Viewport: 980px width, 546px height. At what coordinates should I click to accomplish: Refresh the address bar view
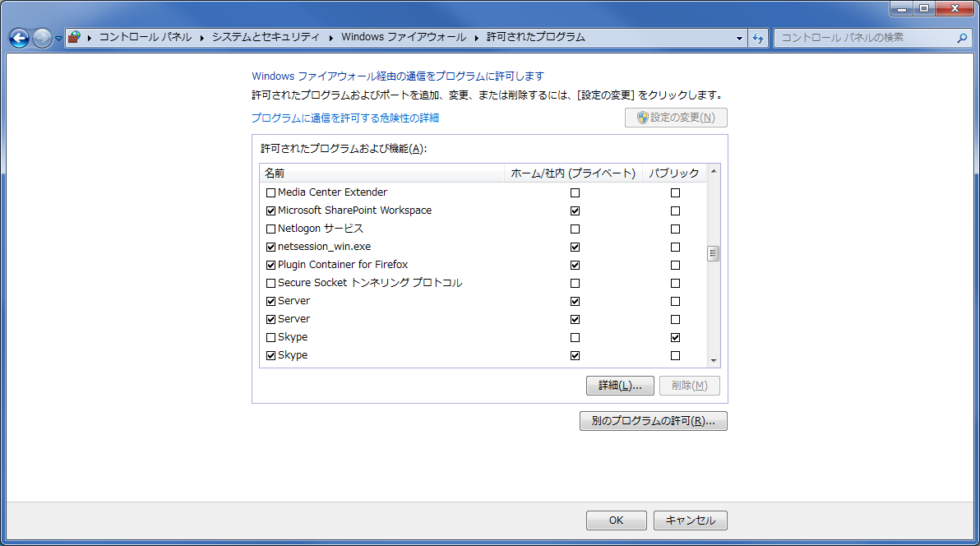click(x=758, y=38)
